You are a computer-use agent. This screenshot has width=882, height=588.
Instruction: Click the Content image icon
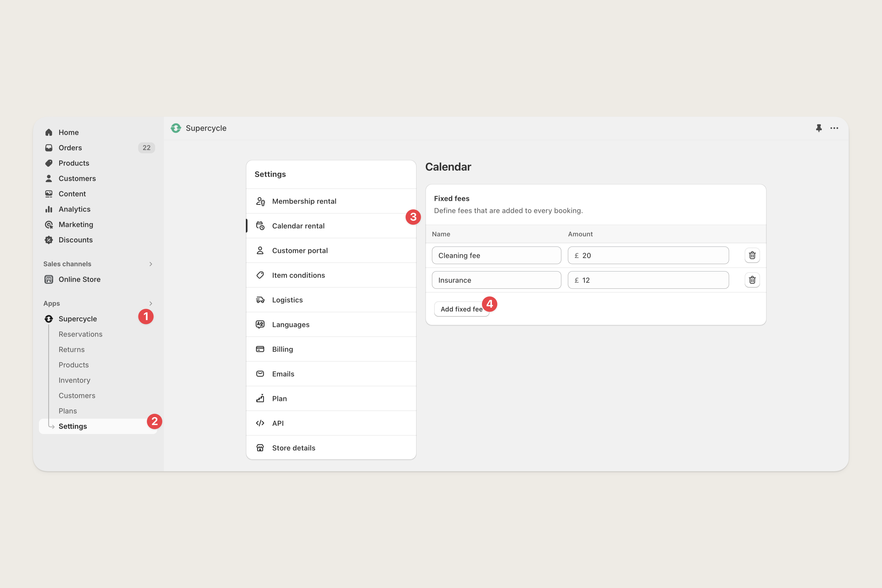49,194
